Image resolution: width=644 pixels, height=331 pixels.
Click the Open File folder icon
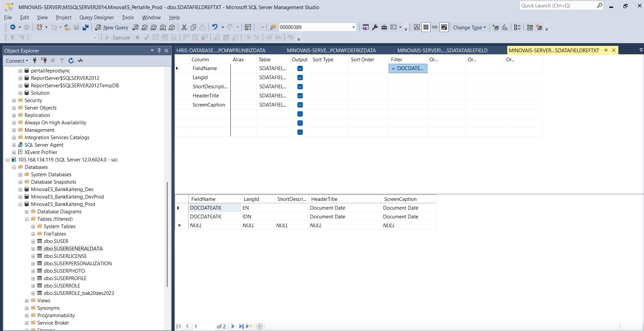[x=67, y=27]
